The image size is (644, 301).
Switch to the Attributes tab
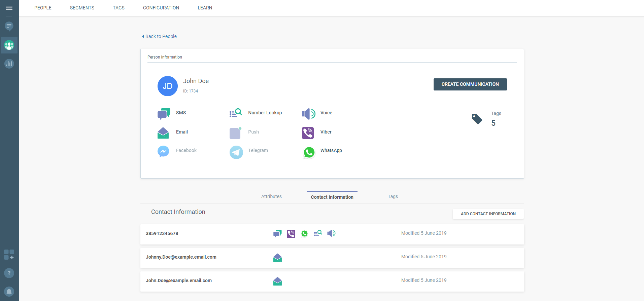(271, 197)
